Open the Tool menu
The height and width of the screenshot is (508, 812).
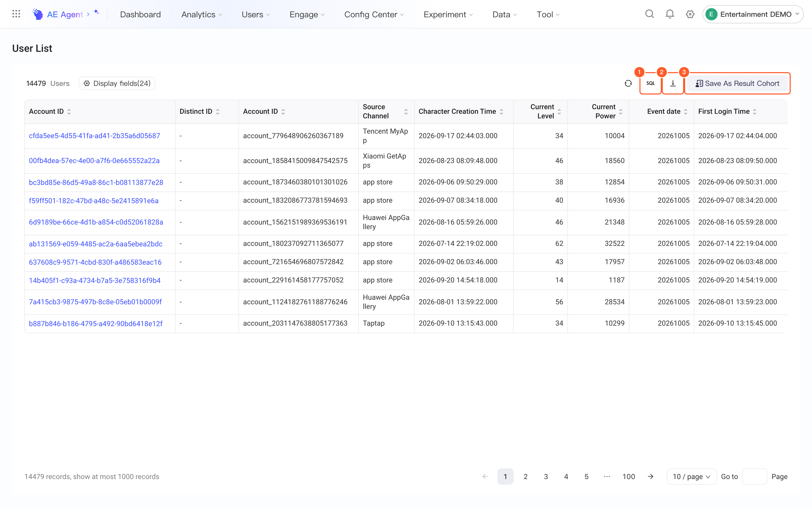pos(548,14)
